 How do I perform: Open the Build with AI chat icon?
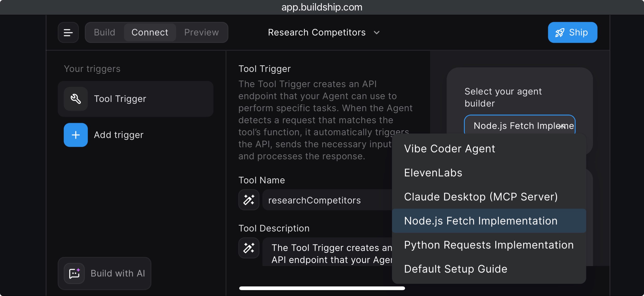pos(74,273)
